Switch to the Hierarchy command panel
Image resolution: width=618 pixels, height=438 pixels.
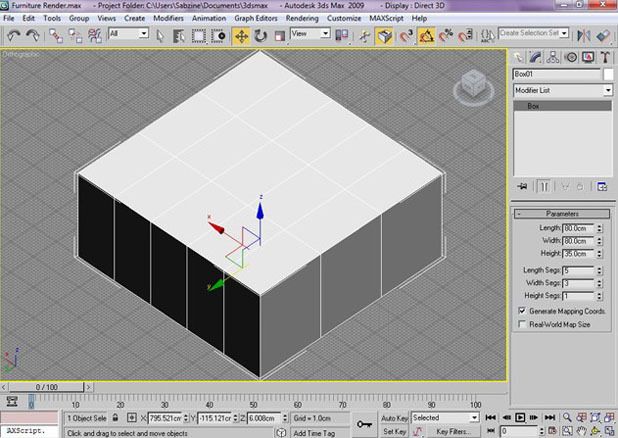pyautogui.click(x=553, y=57)
